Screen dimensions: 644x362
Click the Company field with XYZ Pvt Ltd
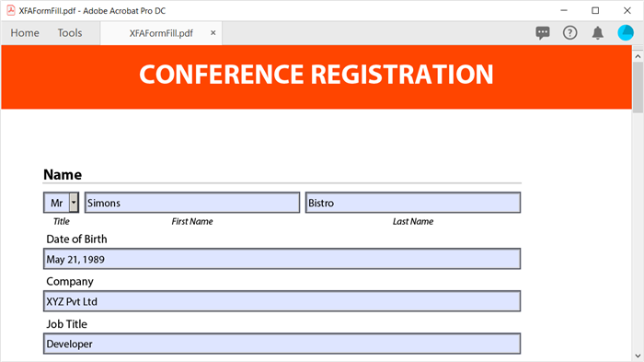pyautogui.click(x=282, y=301)
